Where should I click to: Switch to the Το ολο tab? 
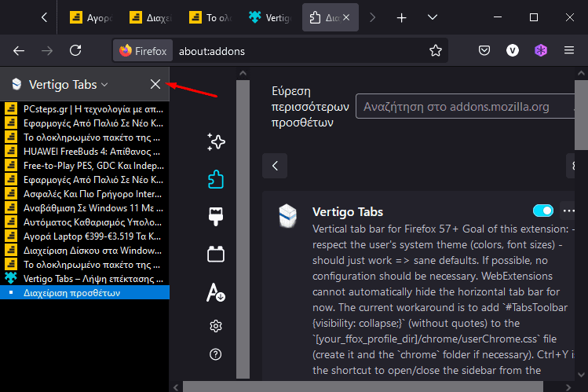(x=210, y=17)
